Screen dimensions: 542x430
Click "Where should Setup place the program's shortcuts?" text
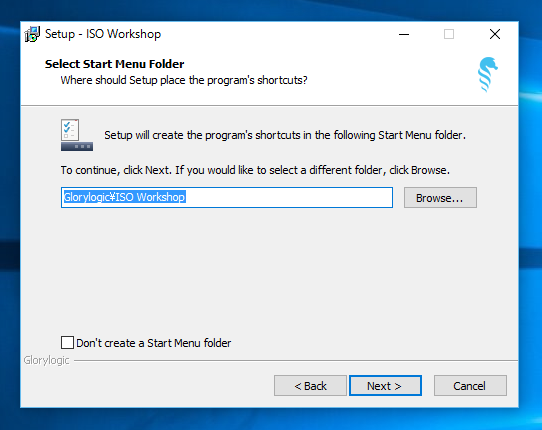coord(184,80)
